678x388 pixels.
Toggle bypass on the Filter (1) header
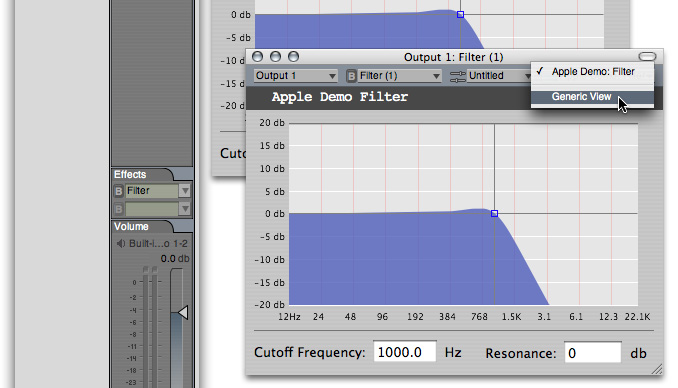click(x=351, y=76)
